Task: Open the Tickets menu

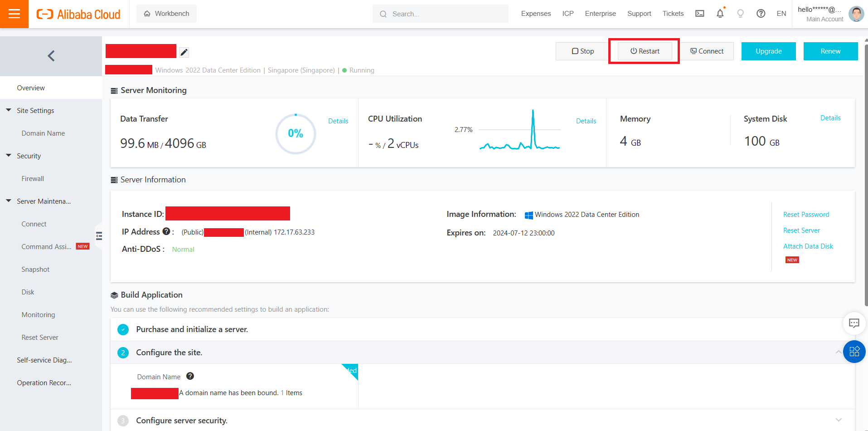Action: click(673, 14)
